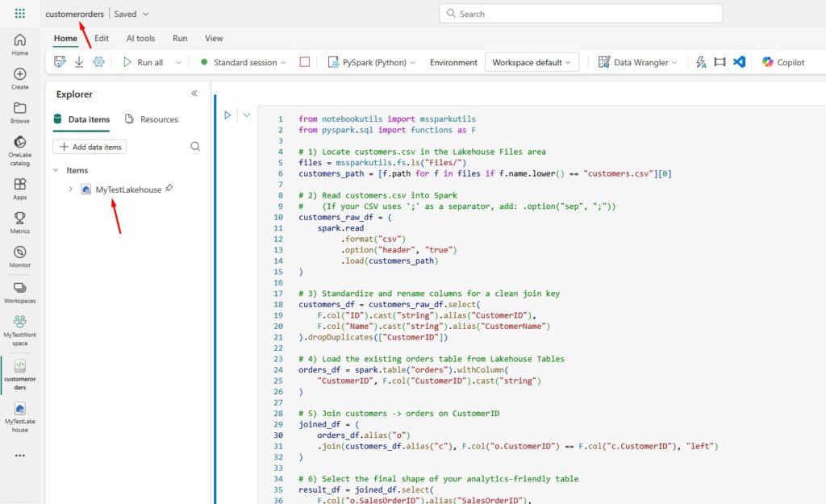Viewport: 826px width, 504px height.
Task: Click the Environment label
Action: [x=453, y=62]
